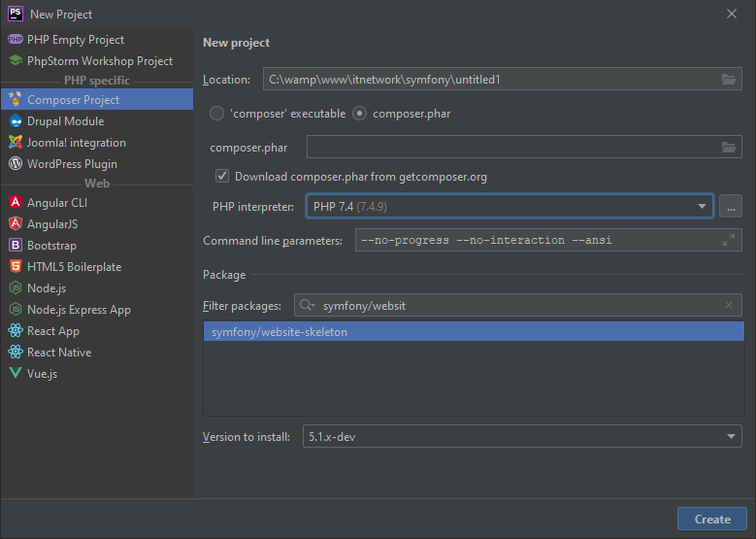Close the New Project dialog
The width and height of the screenshot is (756, 539).
pyautogui.click(x=732, y=14)
